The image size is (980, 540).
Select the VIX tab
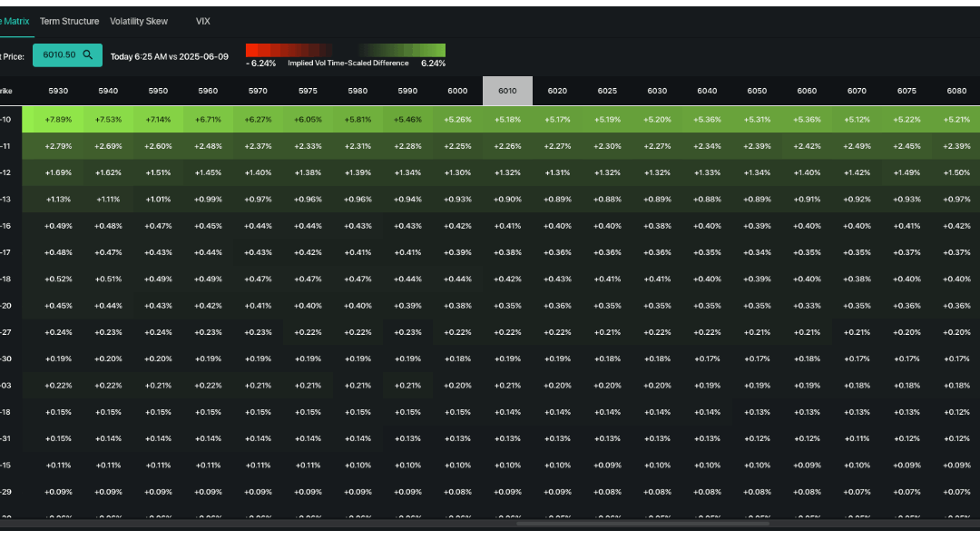(x=202, y=21)
